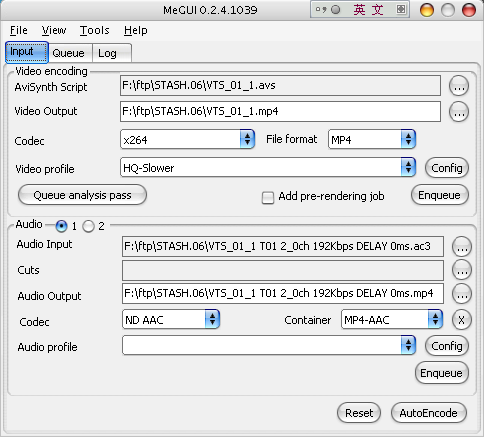Select audio track 2 radio button
The height and width of the screenshot is (437, 484).
(88, 226)
